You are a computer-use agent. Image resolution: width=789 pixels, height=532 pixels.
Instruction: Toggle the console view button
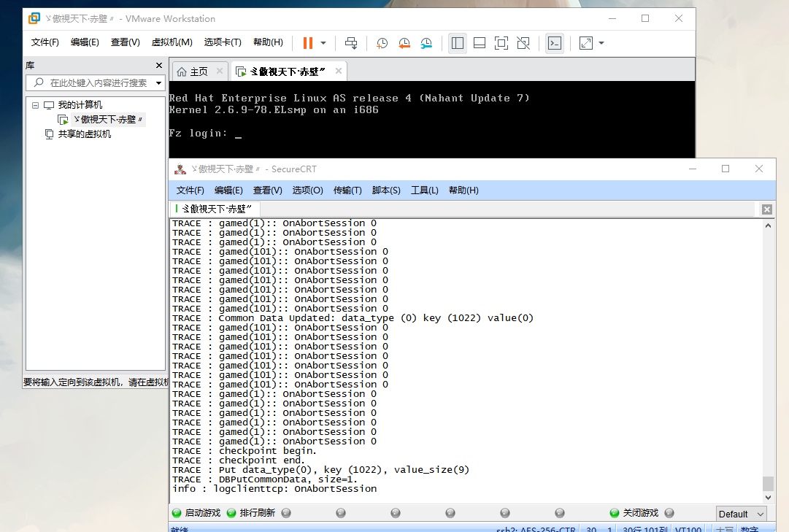555,43
